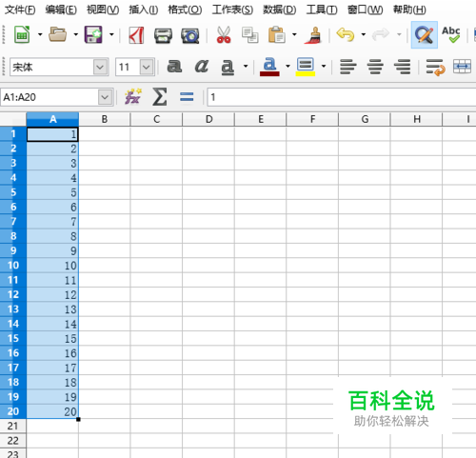Open the font size dropdown
This screenshot has height=458, width=476.
(x=147, y=67)
